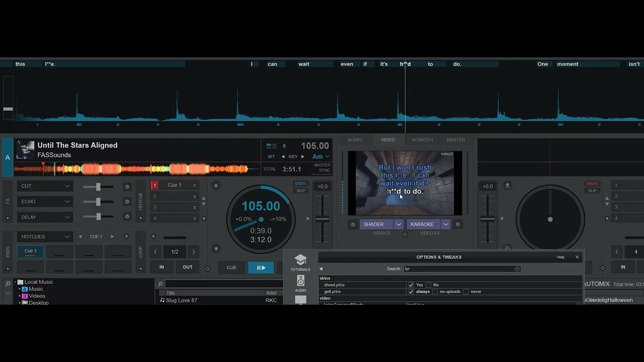Open SHADER source settings gear
The height and width of the screenshot is (362, 644).
[353, 224]
